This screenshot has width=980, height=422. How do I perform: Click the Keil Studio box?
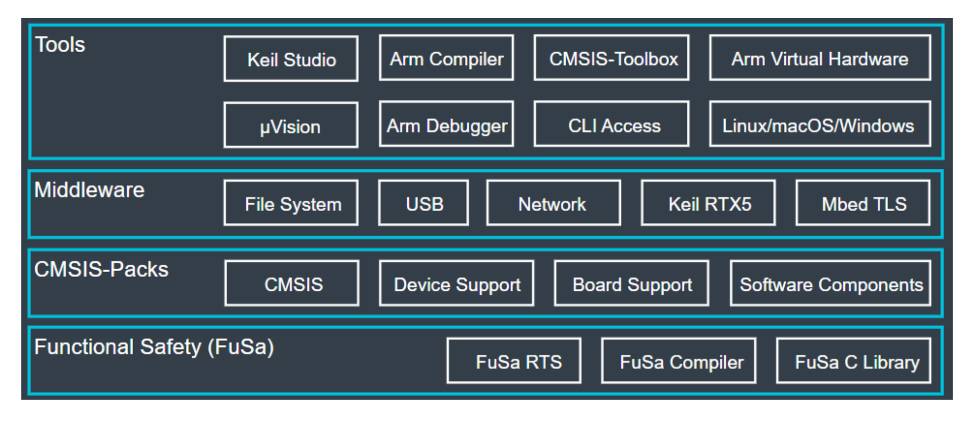click(291, 59)
